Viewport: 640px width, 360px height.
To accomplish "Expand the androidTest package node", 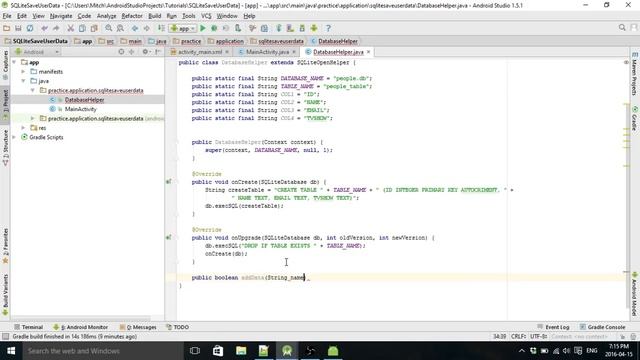I will (x=33, y=118).
